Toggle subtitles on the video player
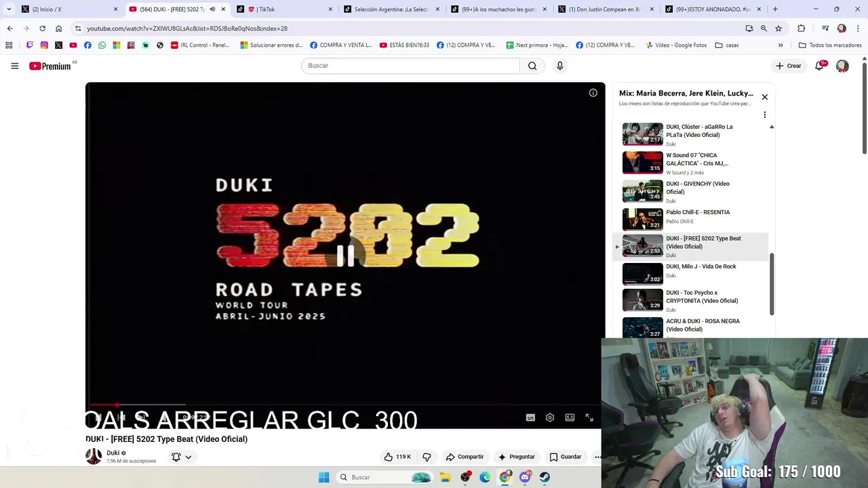The height and width of the screenshot is (488, 868). [x=530, y=418]
